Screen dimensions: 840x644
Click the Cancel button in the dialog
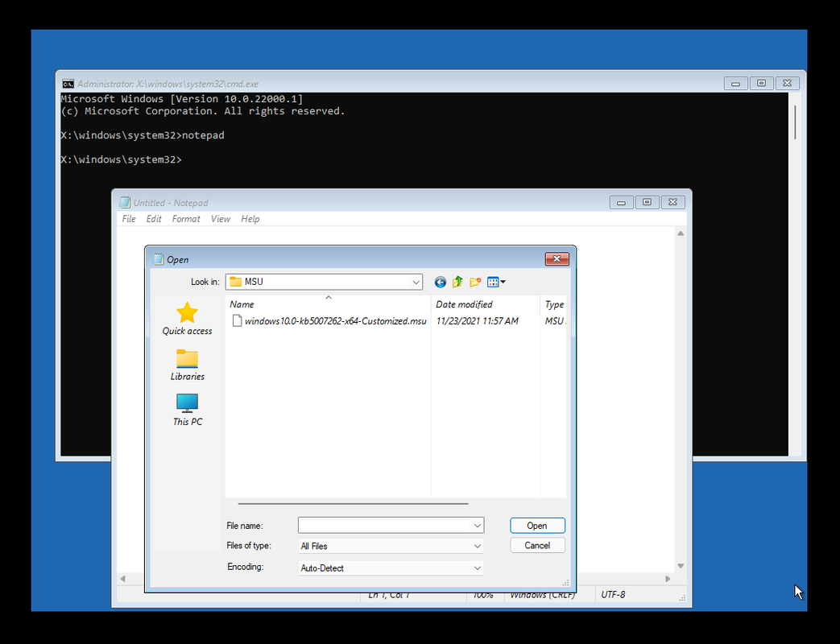pyautogui.click(x=537, y=546)
